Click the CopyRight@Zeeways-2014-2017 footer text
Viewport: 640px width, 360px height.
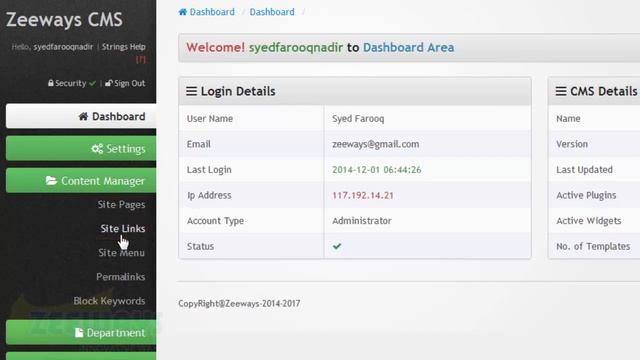(x=239, y=303)
